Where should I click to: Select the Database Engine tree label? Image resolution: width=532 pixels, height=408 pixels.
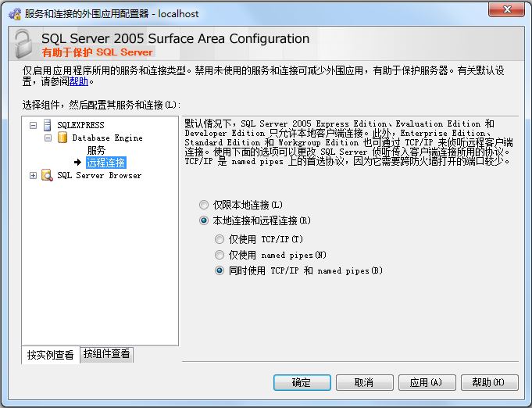point(107,138)
